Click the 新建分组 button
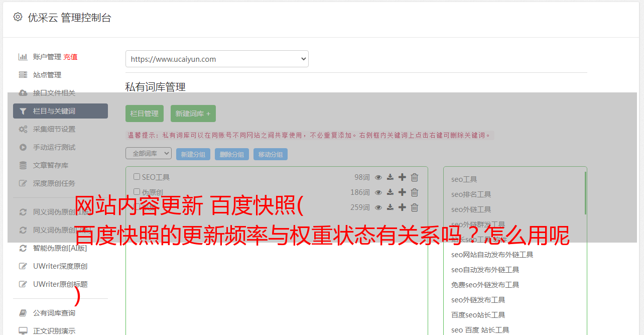 tap(193, 154)
